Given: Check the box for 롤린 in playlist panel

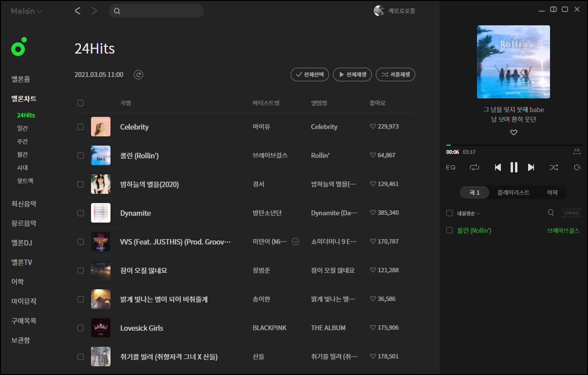Looking at the screenshot, I should (x=449, y=230).
